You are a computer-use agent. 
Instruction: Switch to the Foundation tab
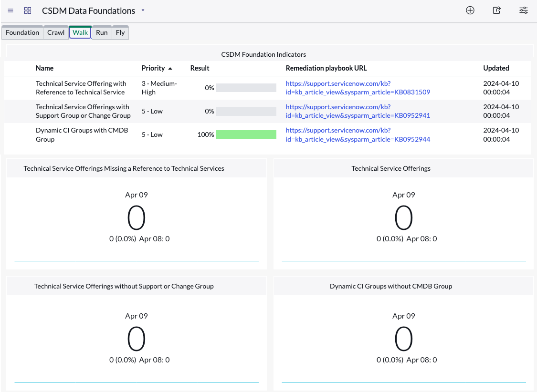coord(22,32)
